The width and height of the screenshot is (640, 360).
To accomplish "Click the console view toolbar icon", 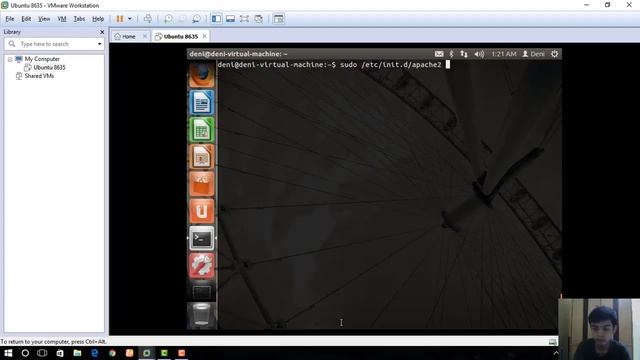I will point(279,19).
